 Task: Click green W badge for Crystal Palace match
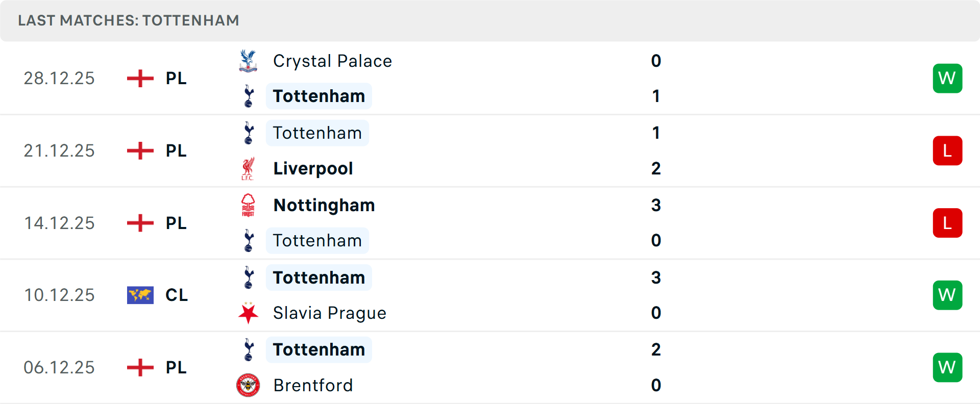947,78
